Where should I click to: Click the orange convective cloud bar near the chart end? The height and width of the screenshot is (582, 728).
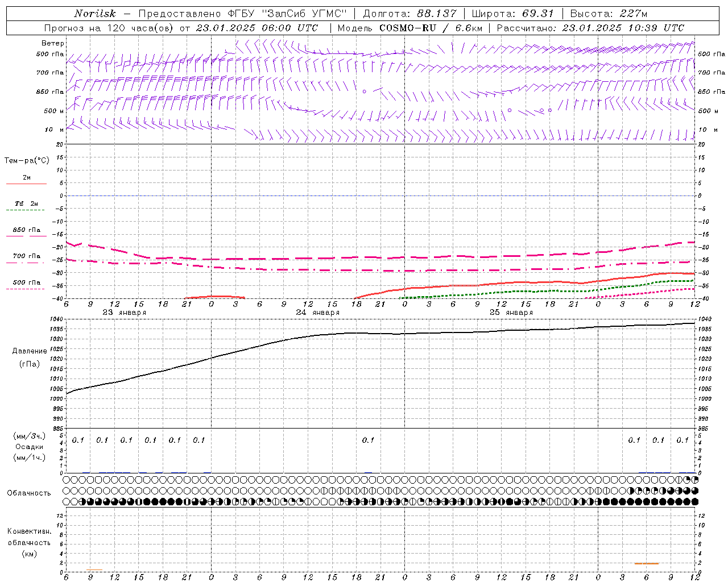[x=646, y=563]
